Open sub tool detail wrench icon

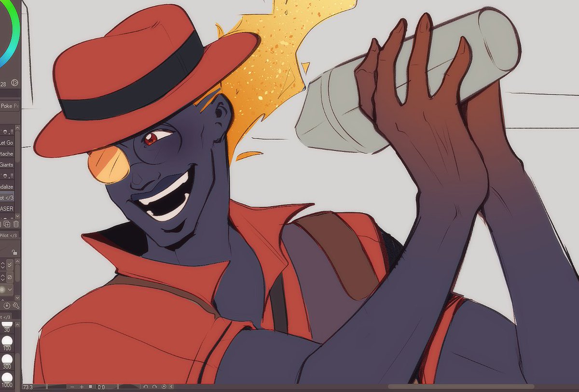coord(16,305)
